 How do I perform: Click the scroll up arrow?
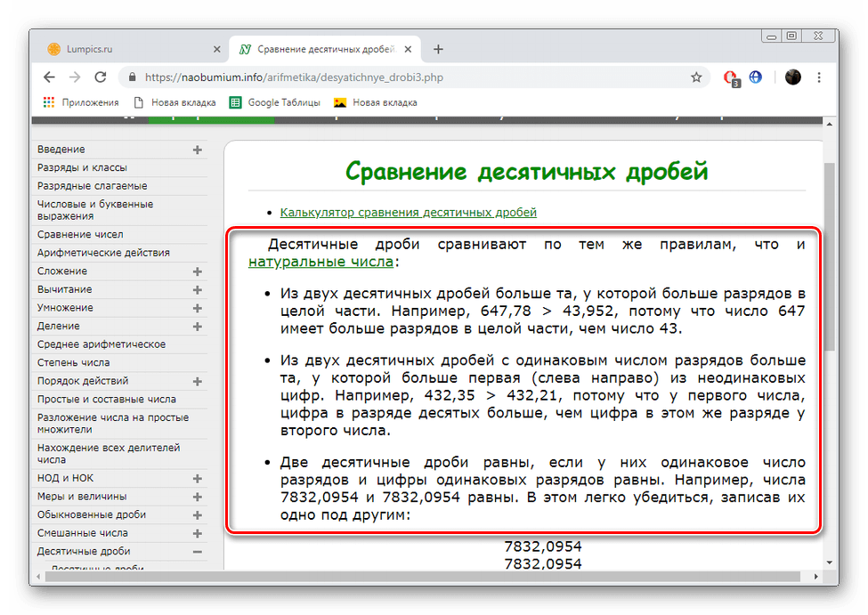click(x=829, y=124)
